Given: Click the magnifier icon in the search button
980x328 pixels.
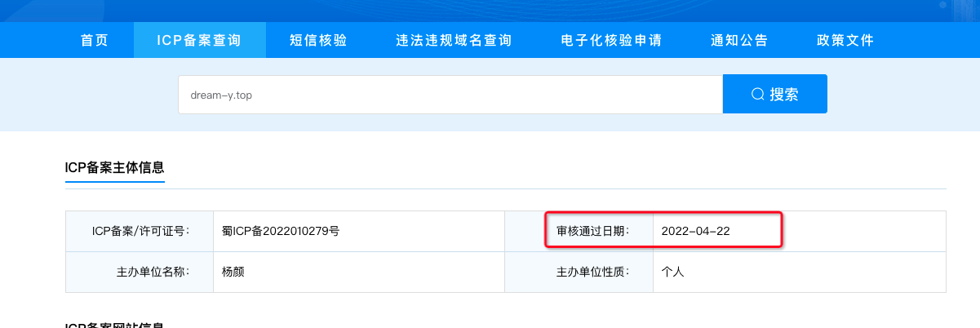Looking at the screenshot, I should (x=758, y=94).
